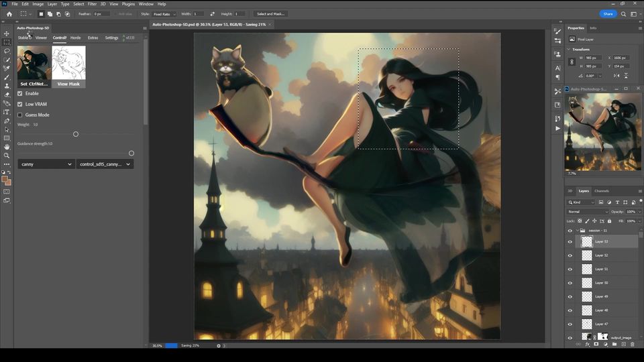The height and width of the screenshot is (362, 644).
Task: Select the Lasso tool
Action: pyautogui.click(x=7, y=51)
